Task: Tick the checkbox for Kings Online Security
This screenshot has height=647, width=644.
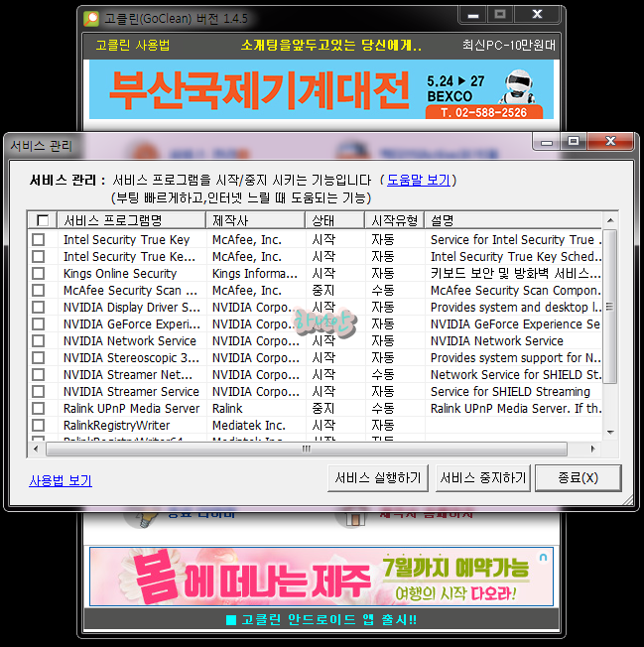Action: [39, 274]
